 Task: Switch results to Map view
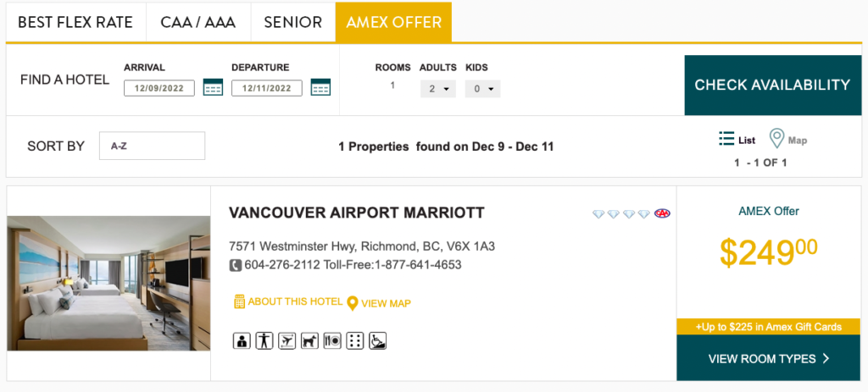click(x=787, y=140)
